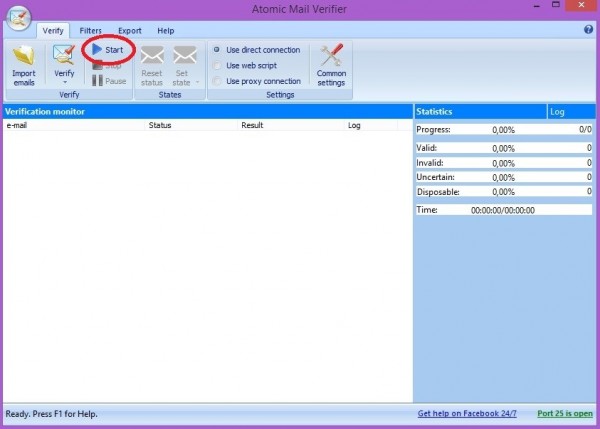Open the Help ribbon tab

click(x=166, y=31)
